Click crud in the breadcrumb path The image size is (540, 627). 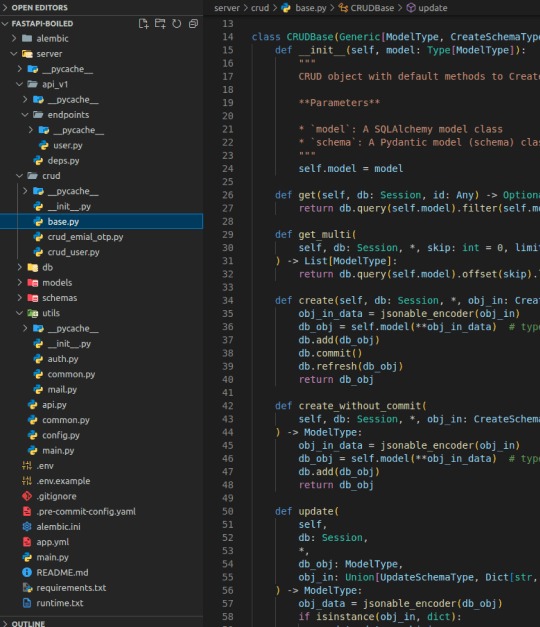[260, 8]
